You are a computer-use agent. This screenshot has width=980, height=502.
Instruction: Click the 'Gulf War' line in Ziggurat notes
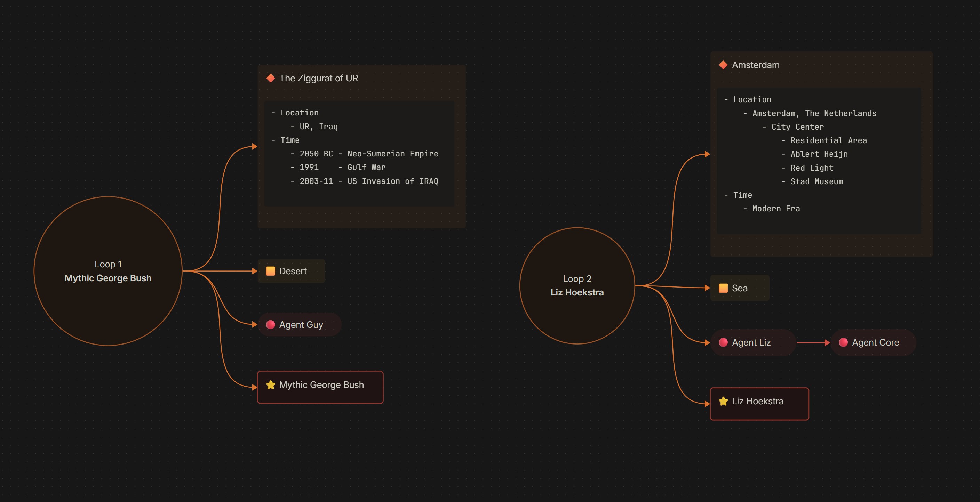click(x=366, y=167)
